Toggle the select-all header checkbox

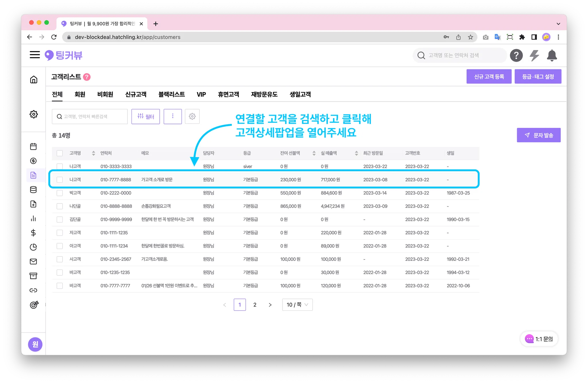click(x=60, y=153)
